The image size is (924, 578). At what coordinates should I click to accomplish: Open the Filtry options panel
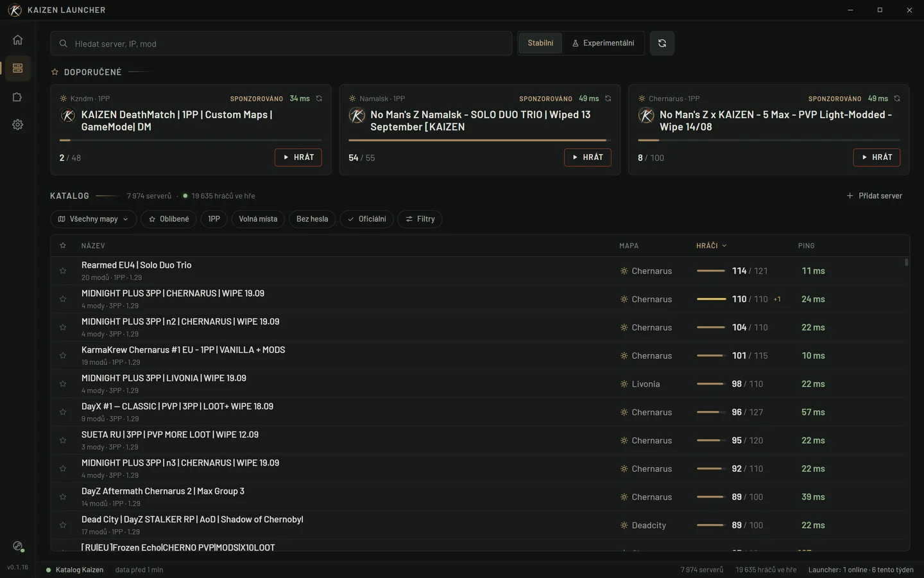point(420,219)
